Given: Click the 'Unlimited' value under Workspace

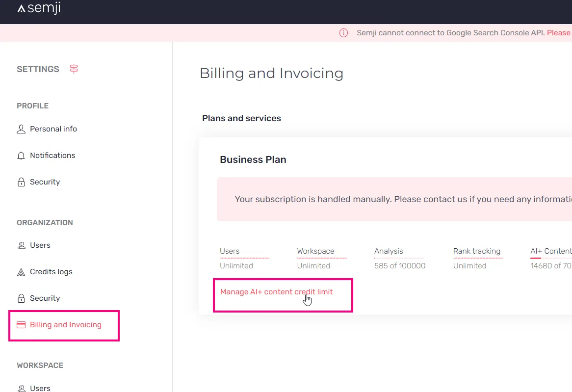Looking at the screenshot, I should coord(314,266).
